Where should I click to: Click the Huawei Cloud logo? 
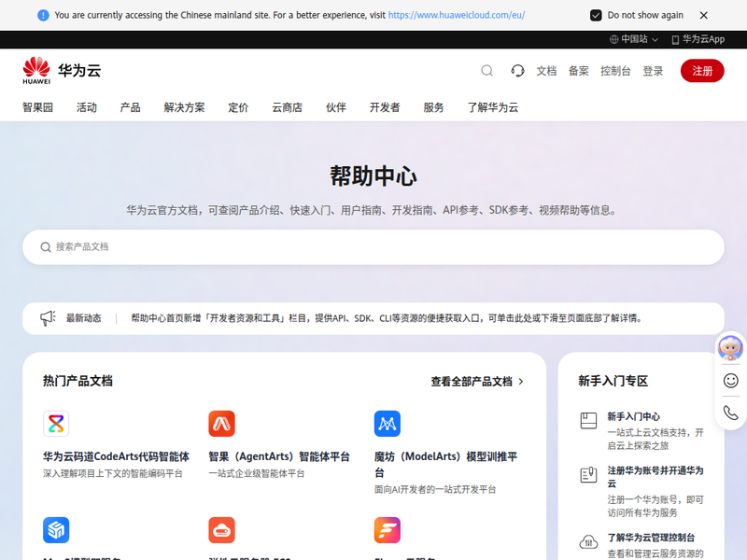(x=62, y=71)
